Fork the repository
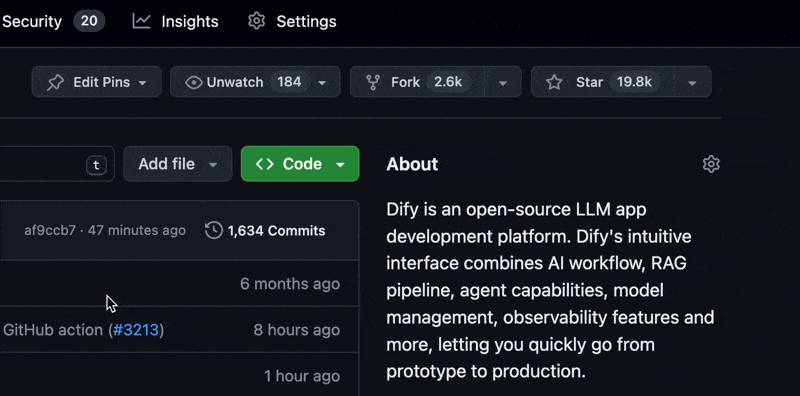The width and height of the screenshot is (800, 396). [417, 82]
